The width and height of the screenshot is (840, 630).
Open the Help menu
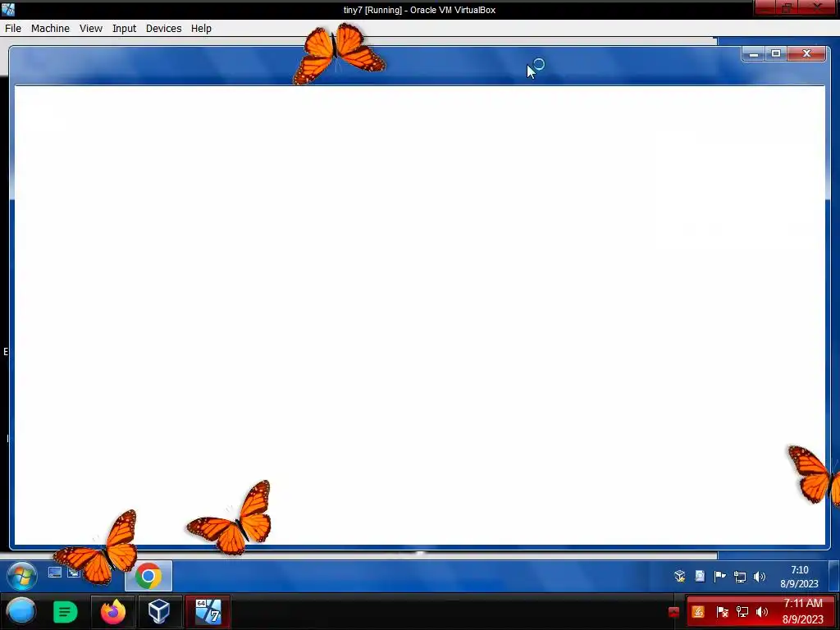coord(201,29)
